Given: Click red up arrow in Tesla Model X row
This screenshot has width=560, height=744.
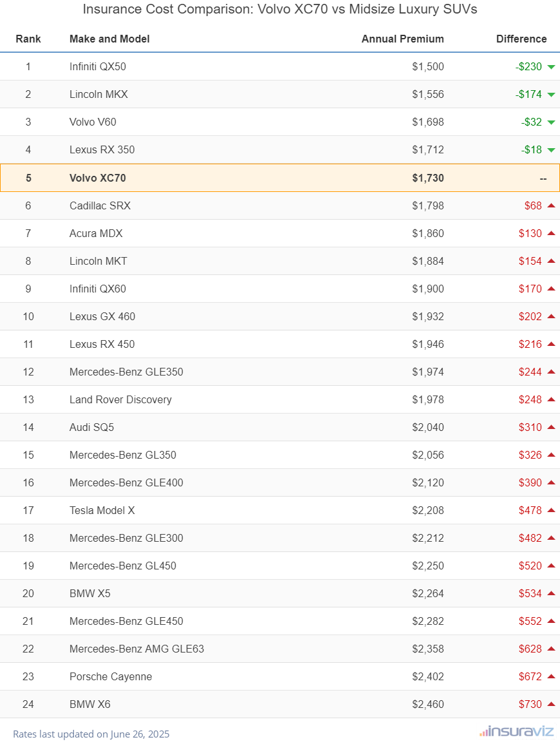Looking at the screenshot, I should click(x=551, y=510).
